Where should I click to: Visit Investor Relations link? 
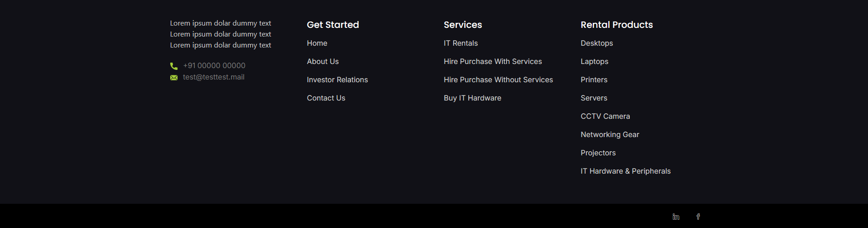(x=337, y=80)
